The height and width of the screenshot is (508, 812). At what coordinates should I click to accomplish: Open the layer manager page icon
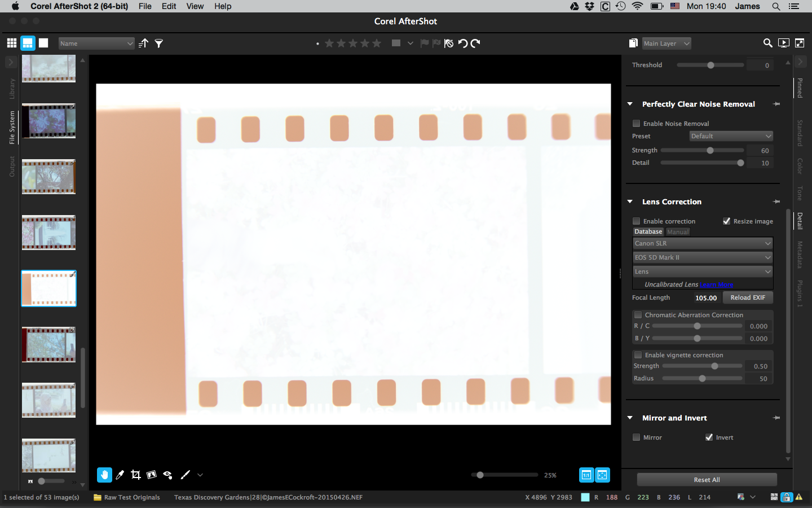pos(633,43)
